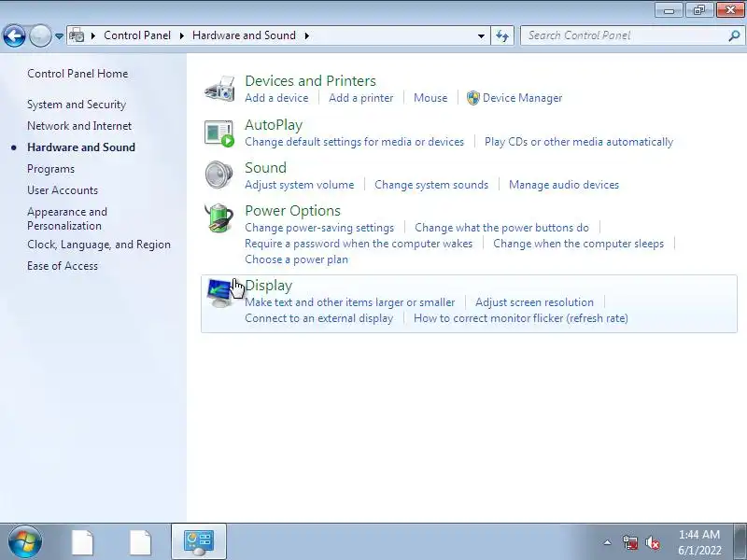Click the Hardware and Sound breadcrumb

tap(244, 35)
